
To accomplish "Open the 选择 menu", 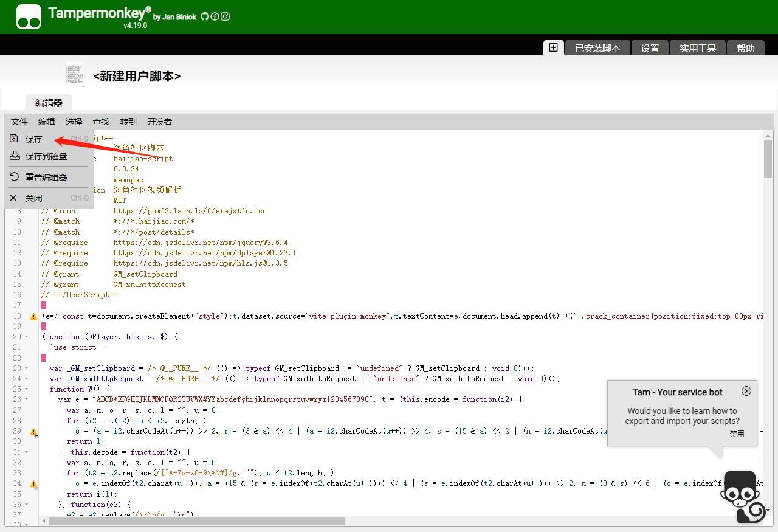I will (x=74, y=122).
